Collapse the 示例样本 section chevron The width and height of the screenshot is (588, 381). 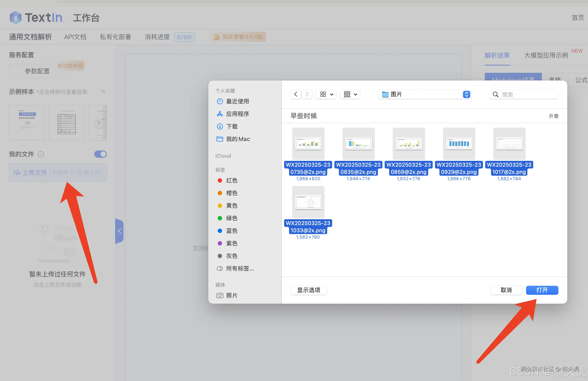(x=103, y=91)
